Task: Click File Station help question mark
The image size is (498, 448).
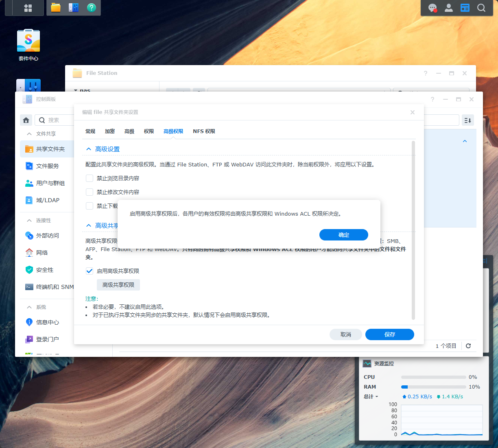Action: (x=426, y=73)
